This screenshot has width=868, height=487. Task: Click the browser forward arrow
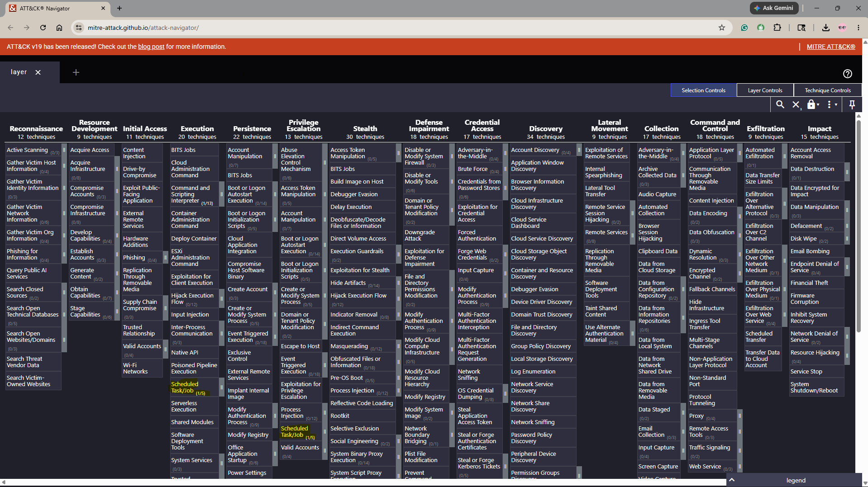pyautogui.click(x=27, y=28)
